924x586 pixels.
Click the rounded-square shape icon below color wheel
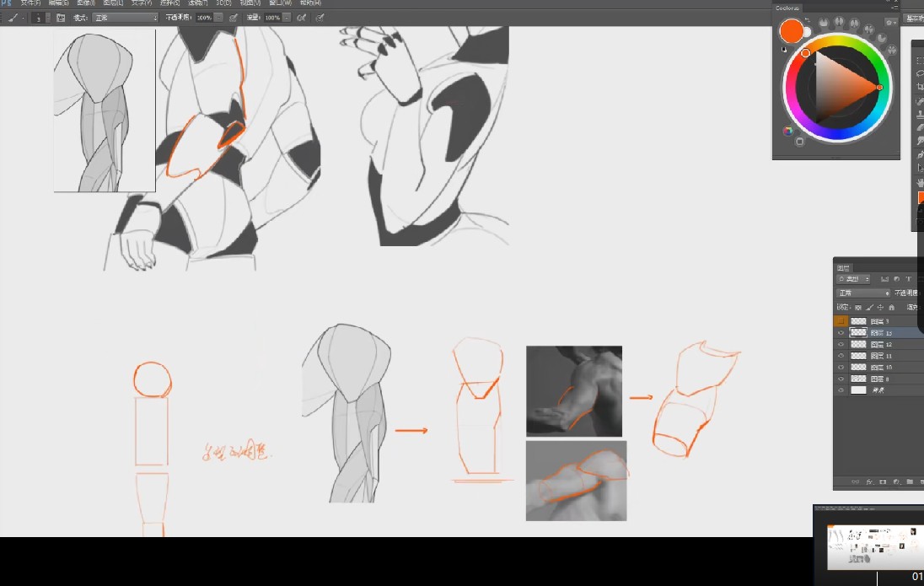pyautogui.click(x=800, y=142)
